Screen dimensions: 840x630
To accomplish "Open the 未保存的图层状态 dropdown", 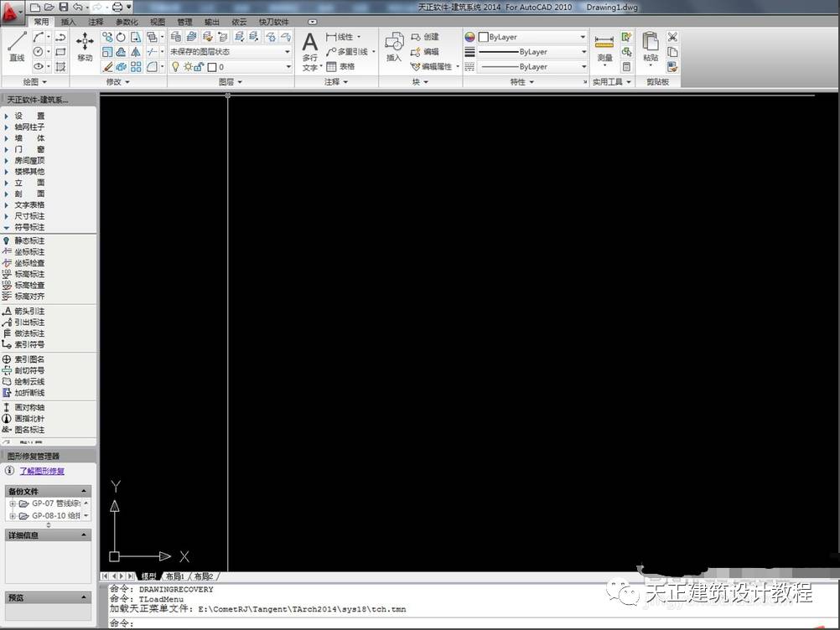I will point(231,52).
